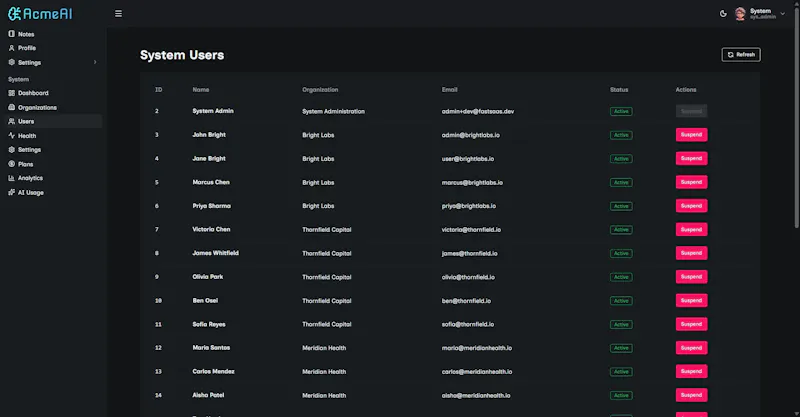Click the AcmeAI logo
800x417 pixels.
tap(40, 14)
